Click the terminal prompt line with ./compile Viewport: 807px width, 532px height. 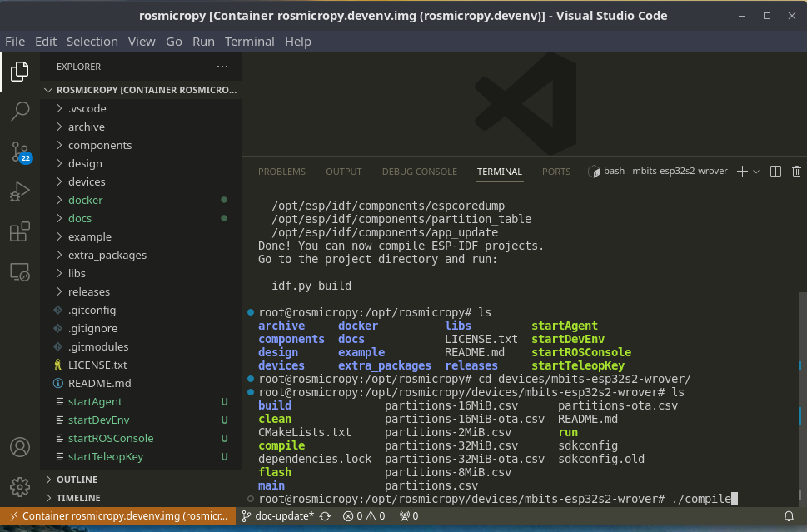click(x=497, y=499)
